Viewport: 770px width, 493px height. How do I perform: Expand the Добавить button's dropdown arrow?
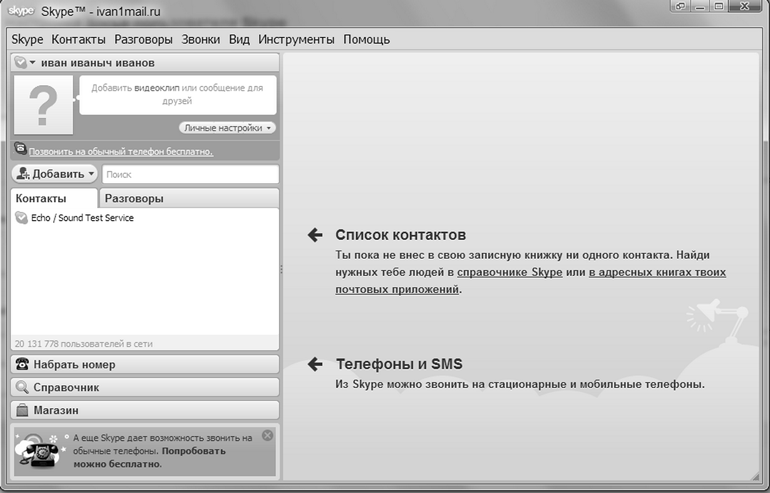(91, 174)
